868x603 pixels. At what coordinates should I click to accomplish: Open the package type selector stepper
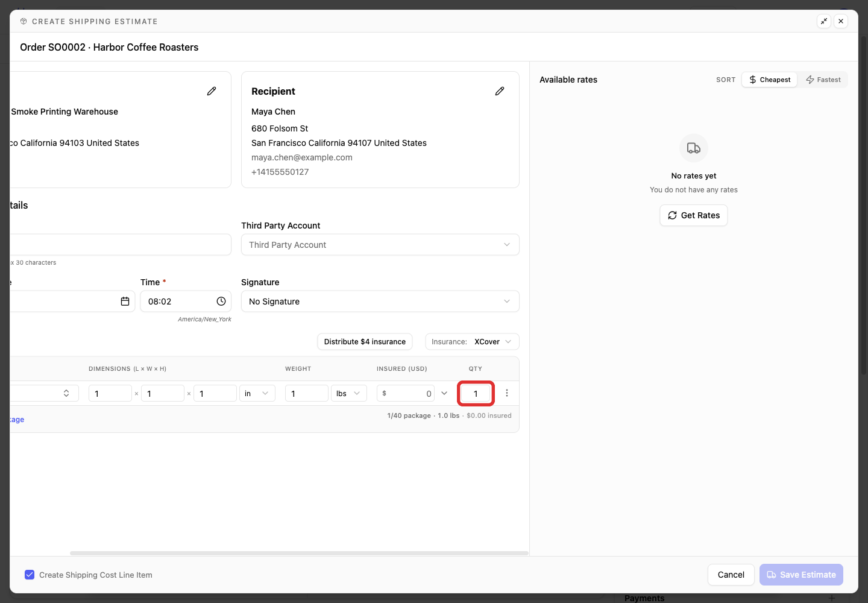pyautogui.click(x=66, y=393)
